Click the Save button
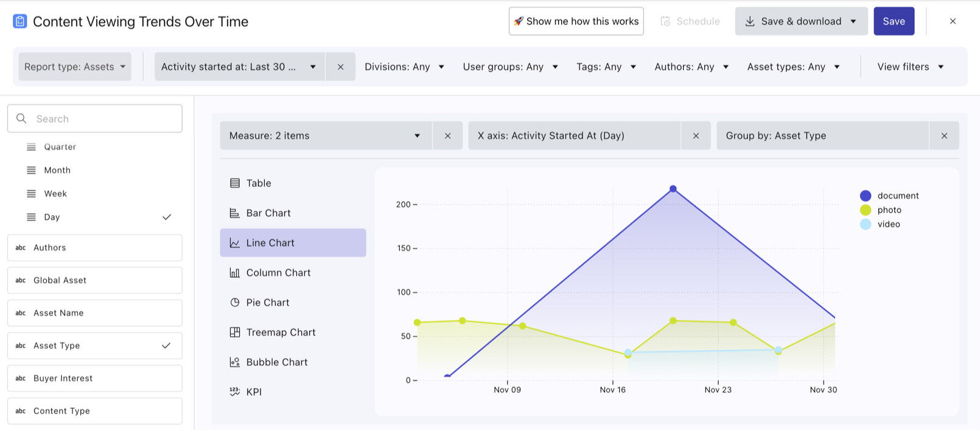The width and height of the screenshot is (980, 430). click(894, 21)
